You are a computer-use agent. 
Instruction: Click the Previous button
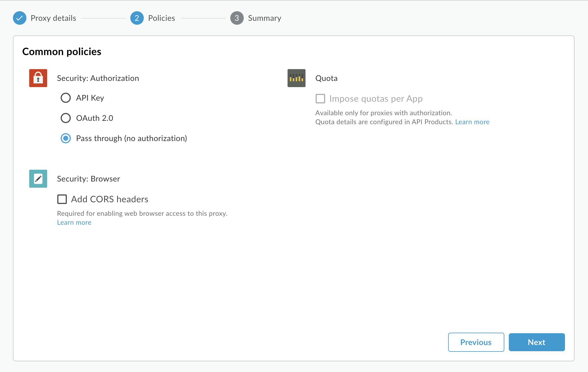(476, 342)
